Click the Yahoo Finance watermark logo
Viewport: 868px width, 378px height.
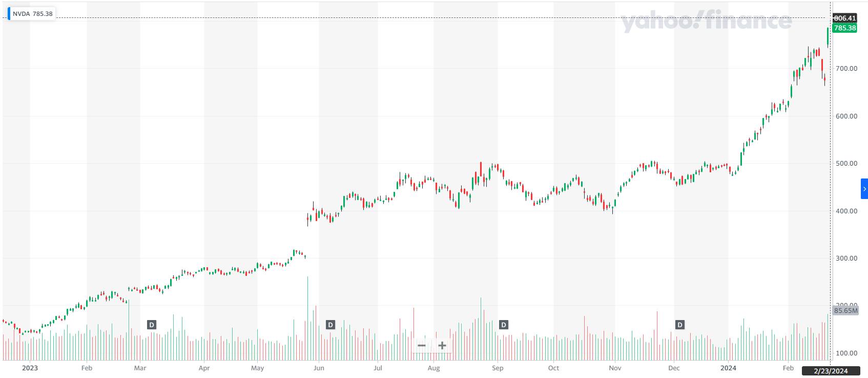click(706, 22)
